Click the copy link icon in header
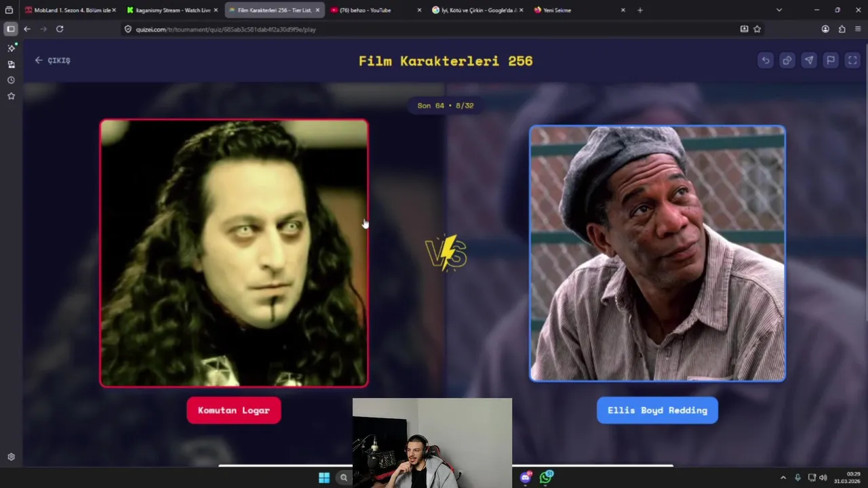The width and height of the screenshot is (868, 488). click(x=787, y=60)
